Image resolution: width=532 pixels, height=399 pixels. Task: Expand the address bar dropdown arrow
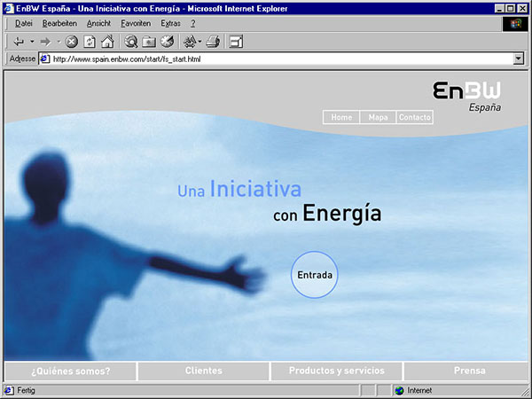pos(518,59)
